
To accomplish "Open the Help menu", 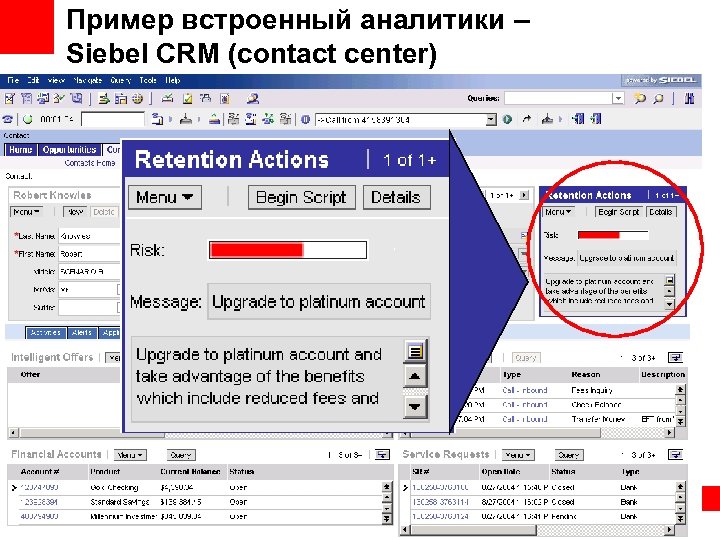I will [173, 80].
